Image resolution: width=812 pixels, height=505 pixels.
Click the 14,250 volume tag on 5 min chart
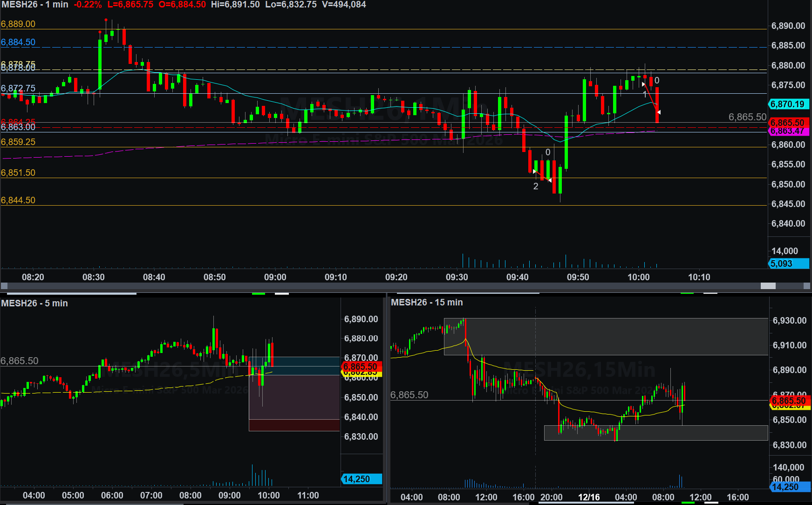pyautogui.click(x=362, y=479)
